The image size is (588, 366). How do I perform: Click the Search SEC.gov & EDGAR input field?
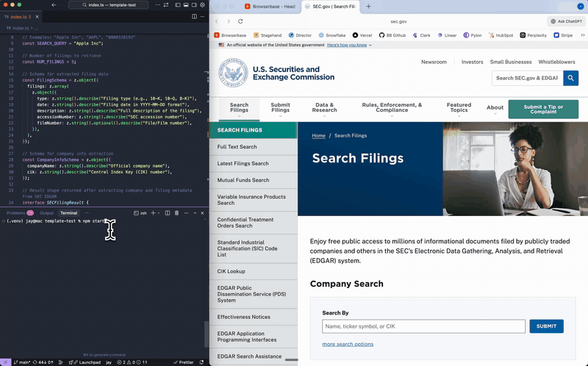[527, 78]
